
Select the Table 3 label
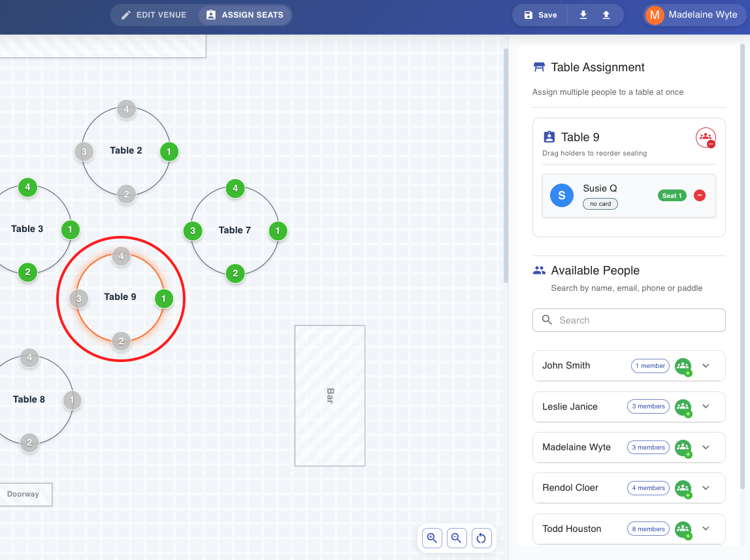click(x=27, y=229)
